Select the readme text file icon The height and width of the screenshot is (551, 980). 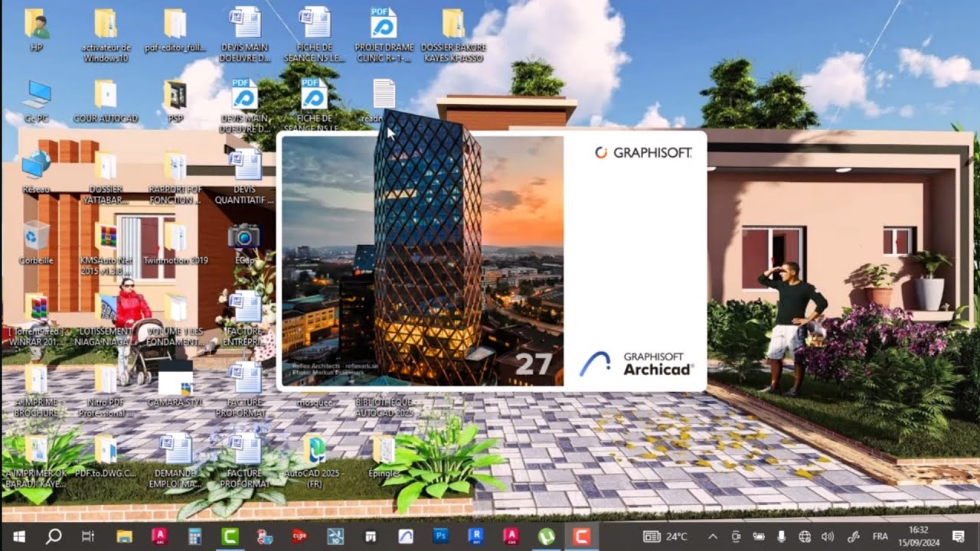pos(384,93)
